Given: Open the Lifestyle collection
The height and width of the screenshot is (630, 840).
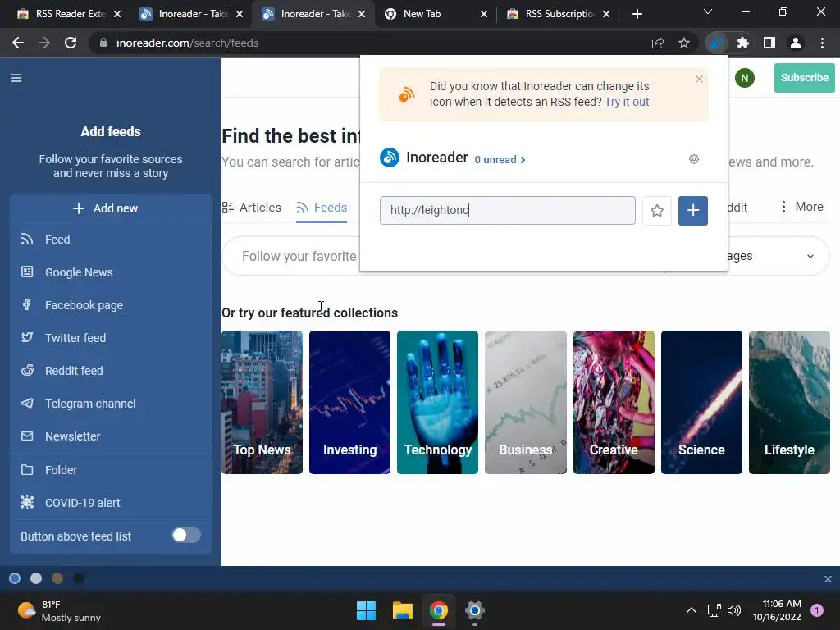Looking at the screenshot, I should point(789,402).
